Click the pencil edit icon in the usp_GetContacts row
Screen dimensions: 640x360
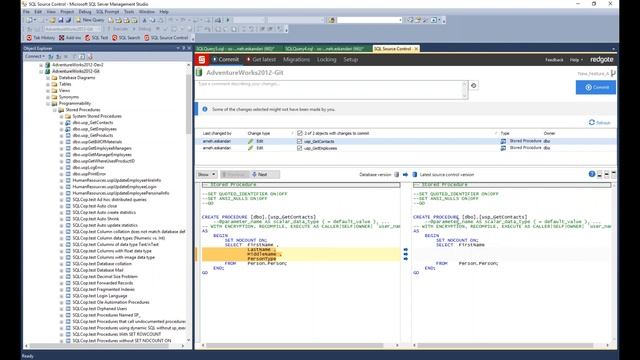[251, 141]
